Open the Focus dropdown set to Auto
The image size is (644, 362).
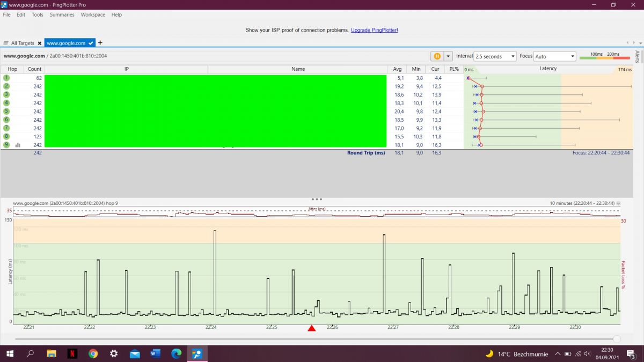[x=554, y=56]
